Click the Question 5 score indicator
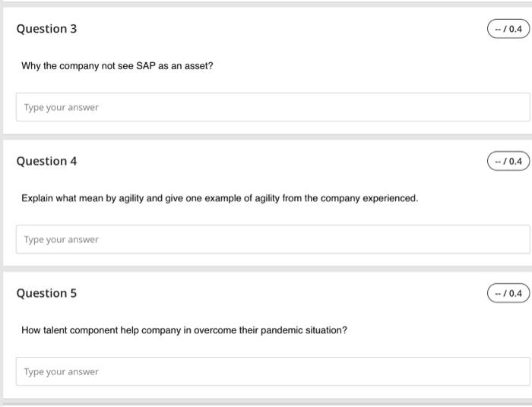This screenshot has height=407, width=532. pos(508,293)
